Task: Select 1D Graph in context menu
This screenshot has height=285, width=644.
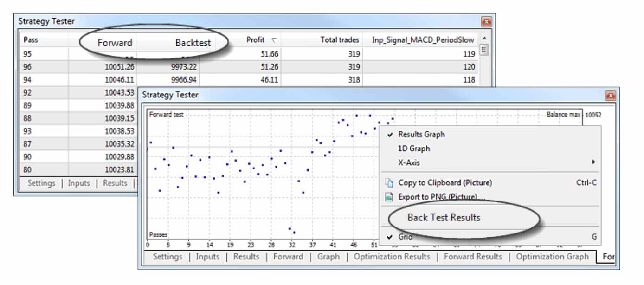Action: [414, 149]
